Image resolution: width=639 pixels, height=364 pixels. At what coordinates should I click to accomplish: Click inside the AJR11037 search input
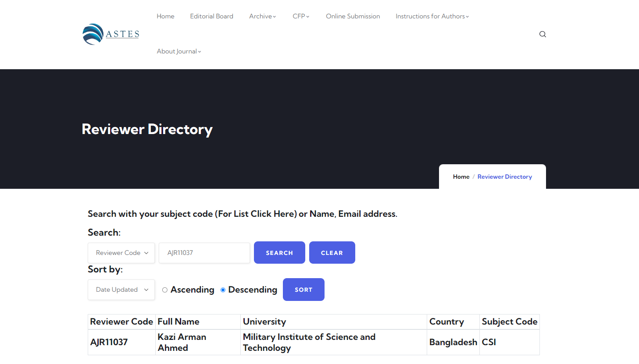(x=204, y=253)
